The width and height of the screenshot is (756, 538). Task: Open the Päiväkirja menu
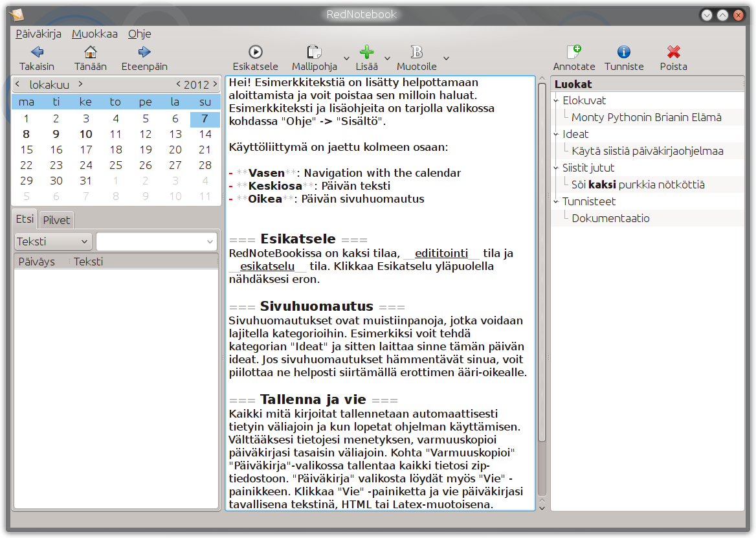39,34
